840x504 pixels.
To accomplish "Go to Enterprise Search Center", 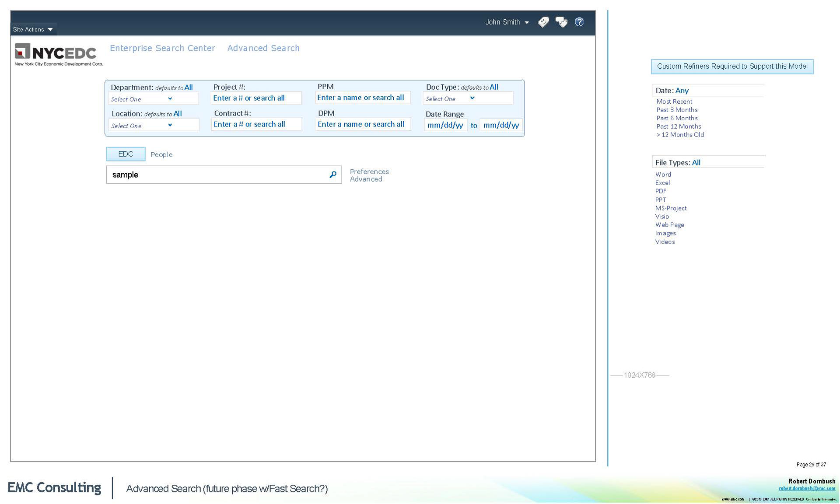I will coord(162,48).
